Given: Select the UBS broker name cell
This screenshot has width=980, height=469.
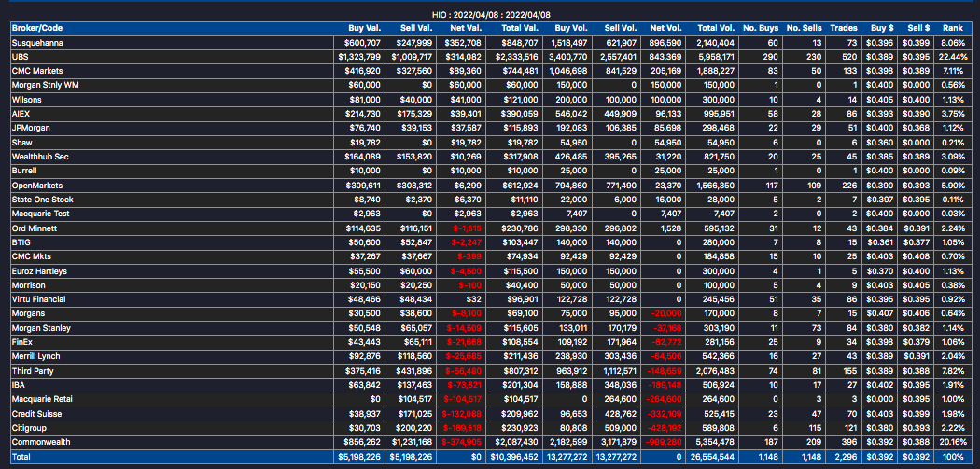Looking at the screenshot, I should (x=20, y=57).
